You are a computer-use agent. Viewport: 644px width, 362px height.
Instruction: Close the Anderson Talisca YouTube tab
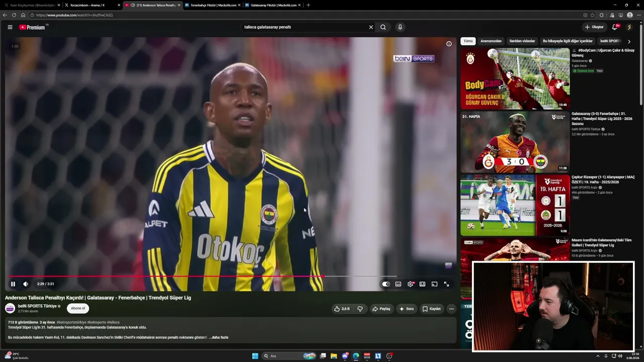click(x=179, y=5)
